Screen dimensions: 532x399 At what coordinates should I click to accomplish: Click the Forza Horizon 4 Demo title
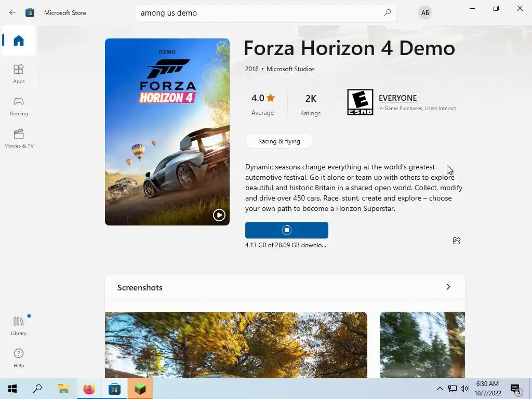(349, 48)
